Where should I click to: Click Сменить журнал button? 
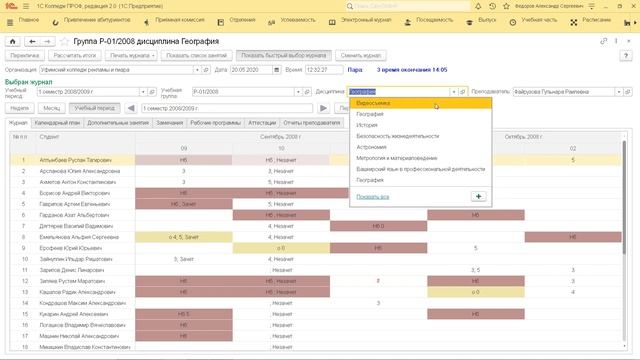(361, 56)
